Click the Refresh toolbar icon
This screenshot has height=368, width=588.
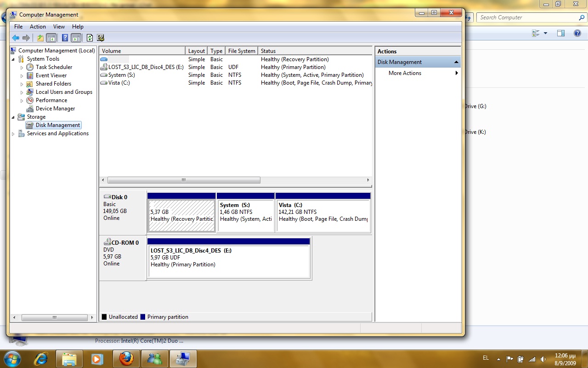coord(90,38)
